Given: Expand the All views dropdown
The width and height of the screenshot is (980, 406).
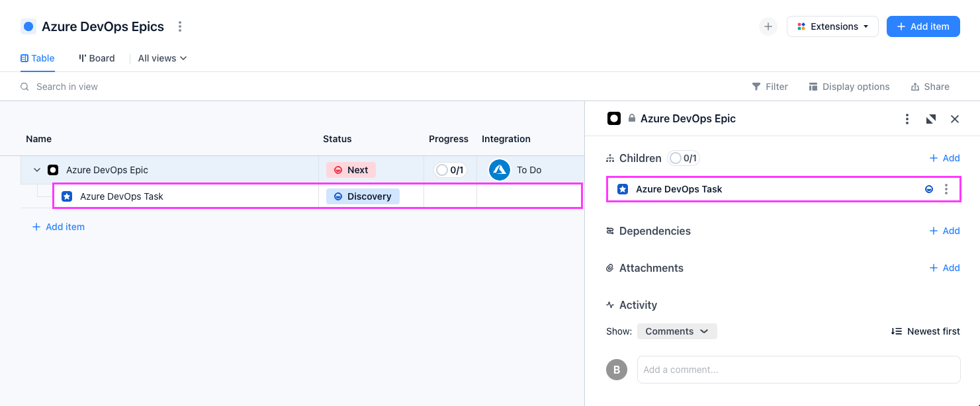Looking at the screenshot, I should point(162,58).
